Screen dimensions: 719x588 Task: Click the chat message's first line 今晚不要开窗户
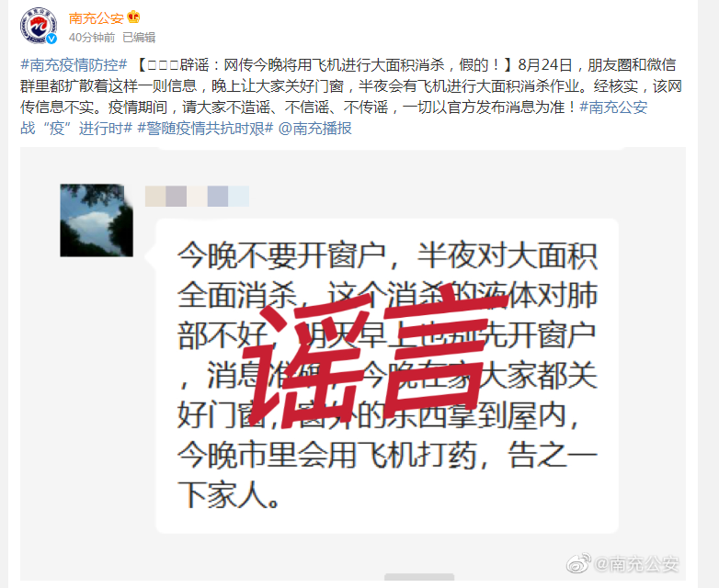point(281,255)
